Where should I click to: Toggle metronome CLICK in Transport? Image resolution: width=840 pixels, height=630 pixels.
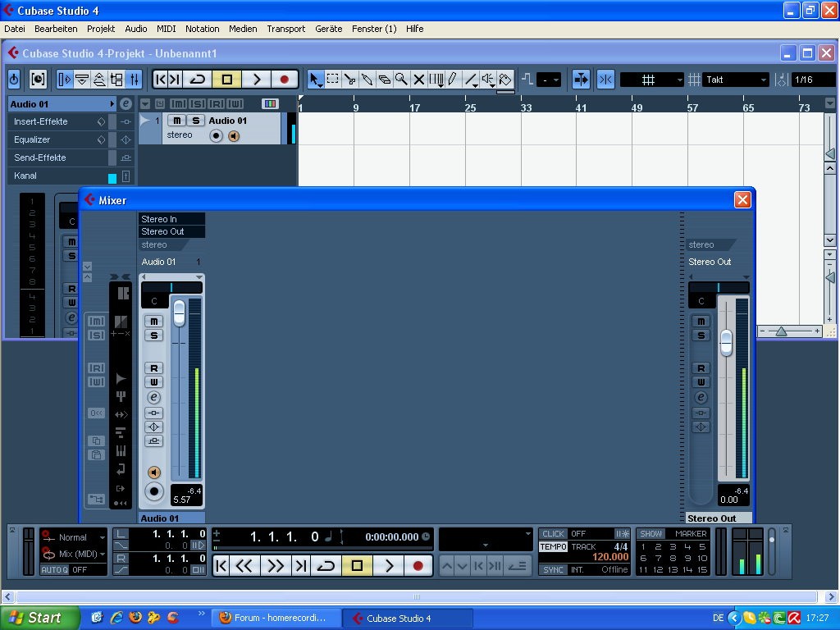(553, 533)
